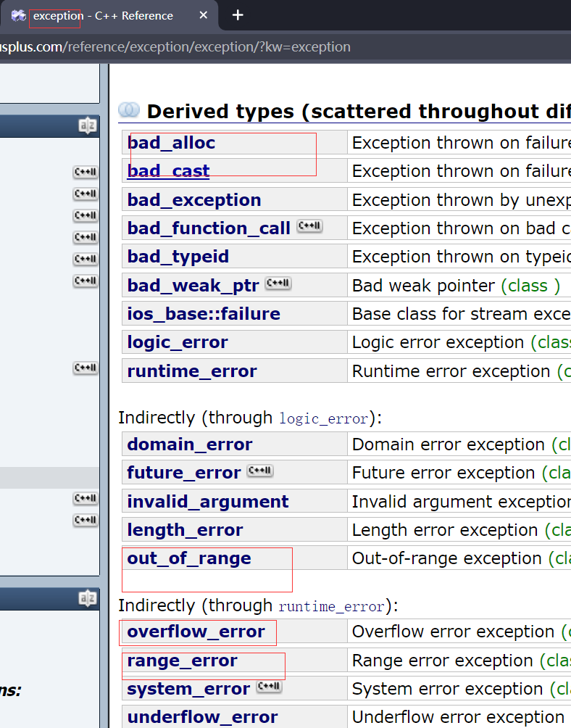Open the domain_error class link

190,444
